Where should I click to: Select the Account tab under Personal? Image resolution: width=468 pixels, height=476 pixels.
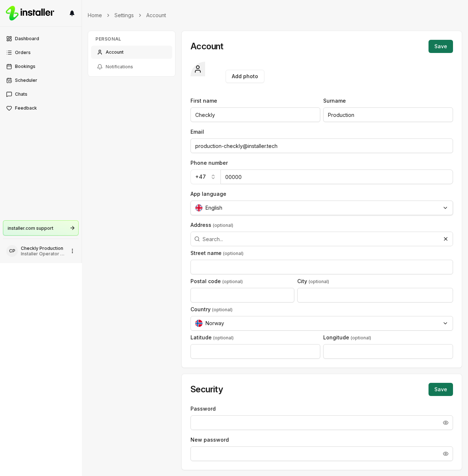[x=132, y=52]
